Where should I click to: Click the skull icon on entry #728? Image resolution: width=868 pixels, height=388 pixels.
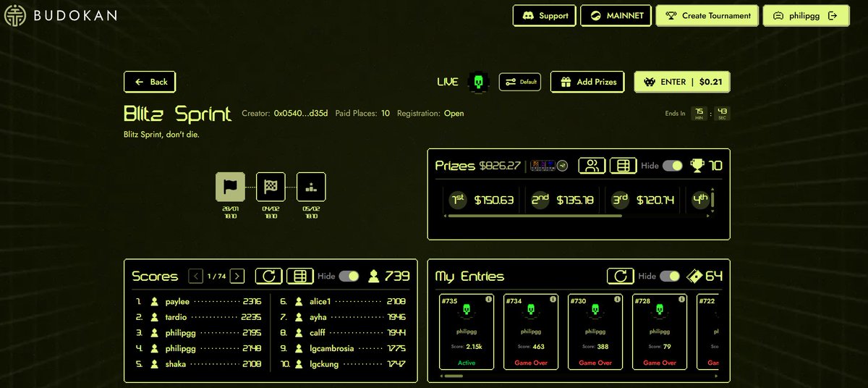(660, 311)
